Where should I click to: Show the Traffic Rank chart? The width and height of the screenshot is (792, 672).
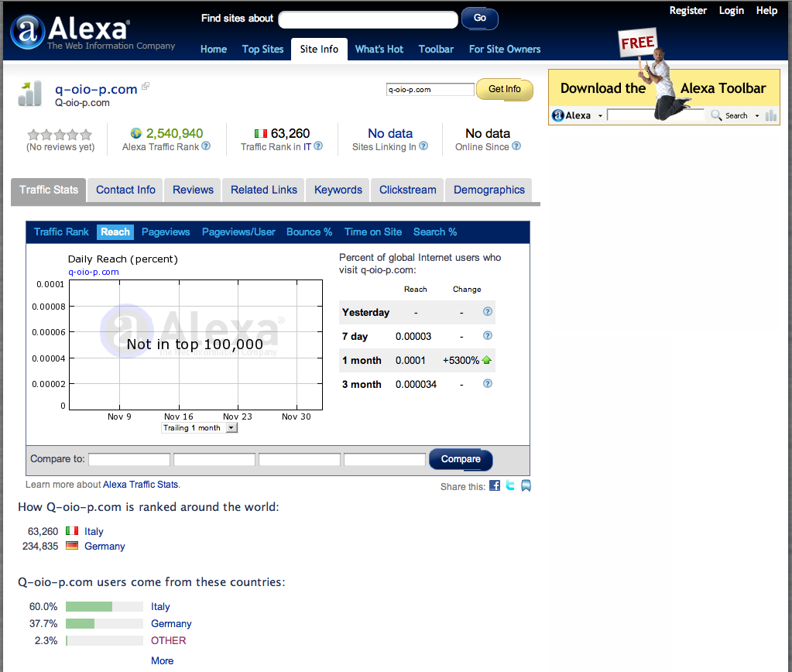(x=61, y=232)
